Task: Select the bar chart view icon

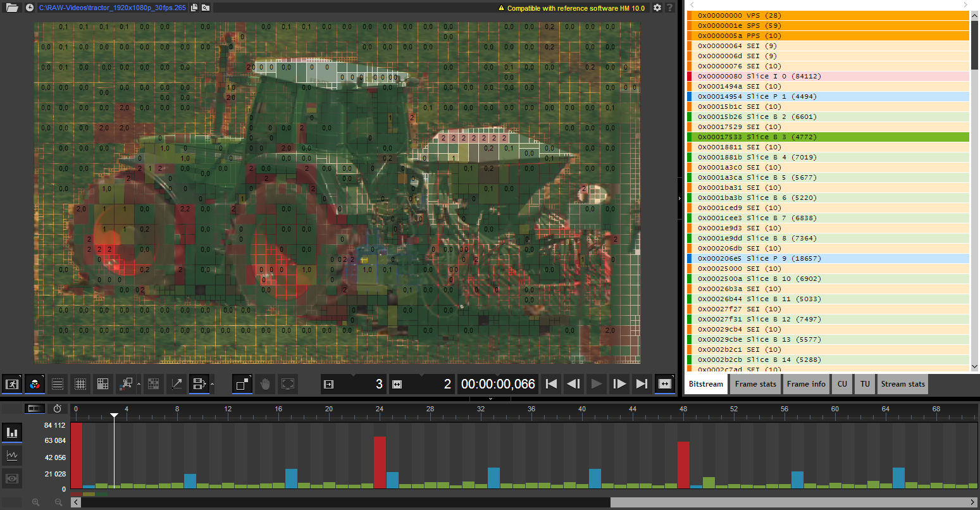Action: [x=11, y=433]
